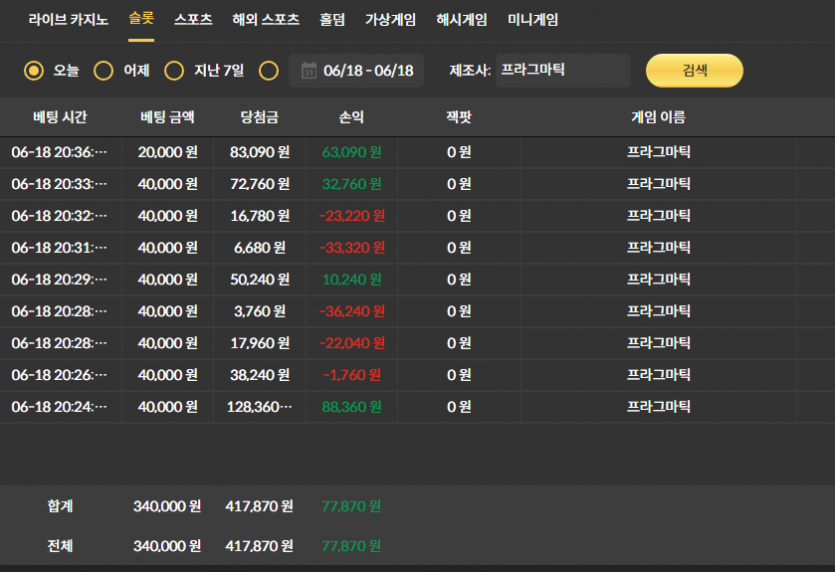Click the 게임 이름 column header

tap(658, 117)
